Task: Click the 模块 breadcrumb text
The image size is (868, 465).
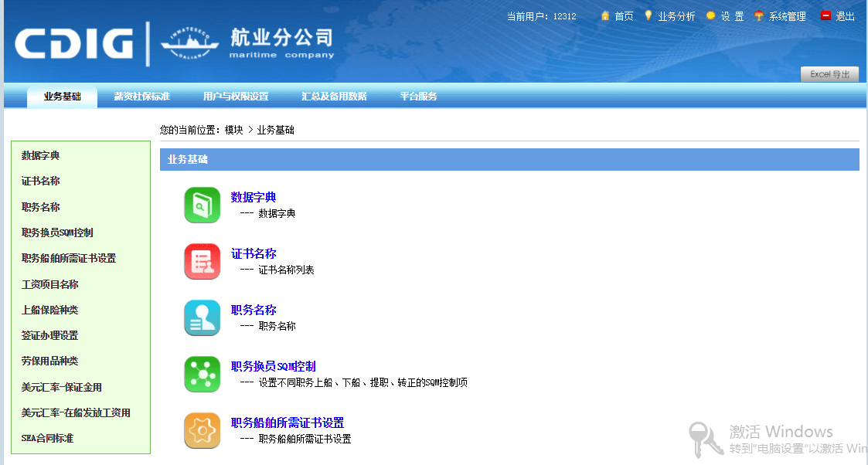Action: [x=233, y=130]
